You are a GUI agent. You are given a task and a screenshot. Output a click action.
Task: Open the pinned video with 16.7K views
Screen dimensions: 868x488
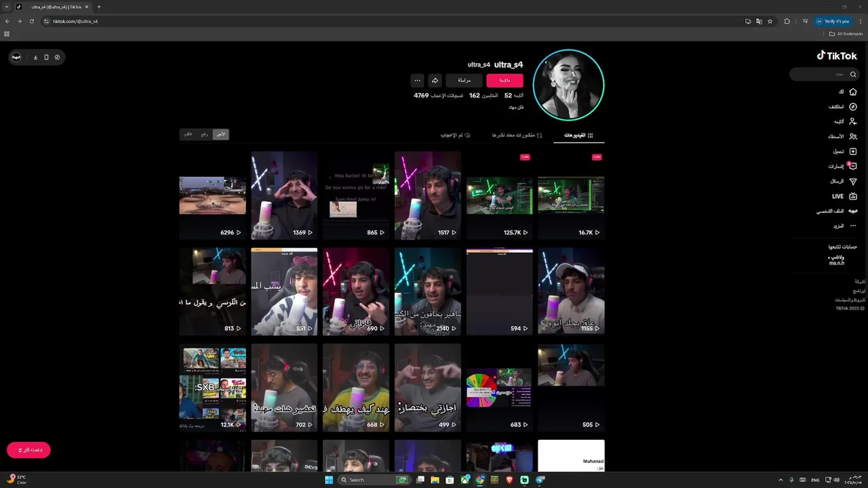(x=571, y=195)
